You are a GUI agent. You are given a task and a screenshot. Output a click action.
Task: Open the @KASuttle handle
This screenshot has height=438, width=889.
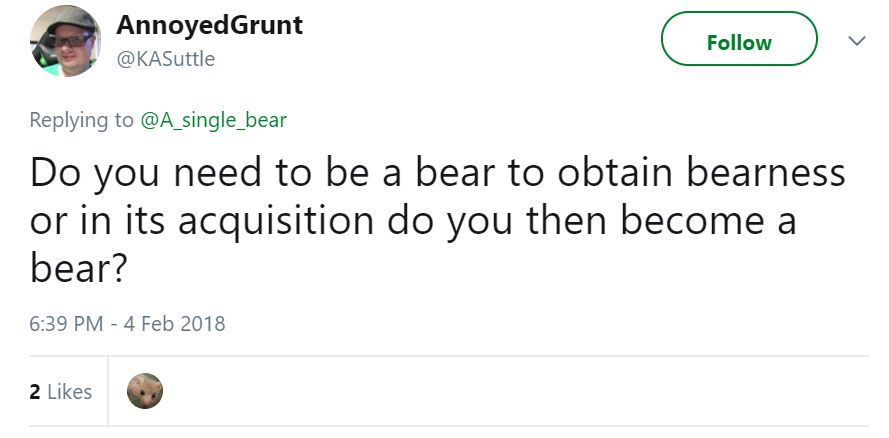click(x=166, y=58)
